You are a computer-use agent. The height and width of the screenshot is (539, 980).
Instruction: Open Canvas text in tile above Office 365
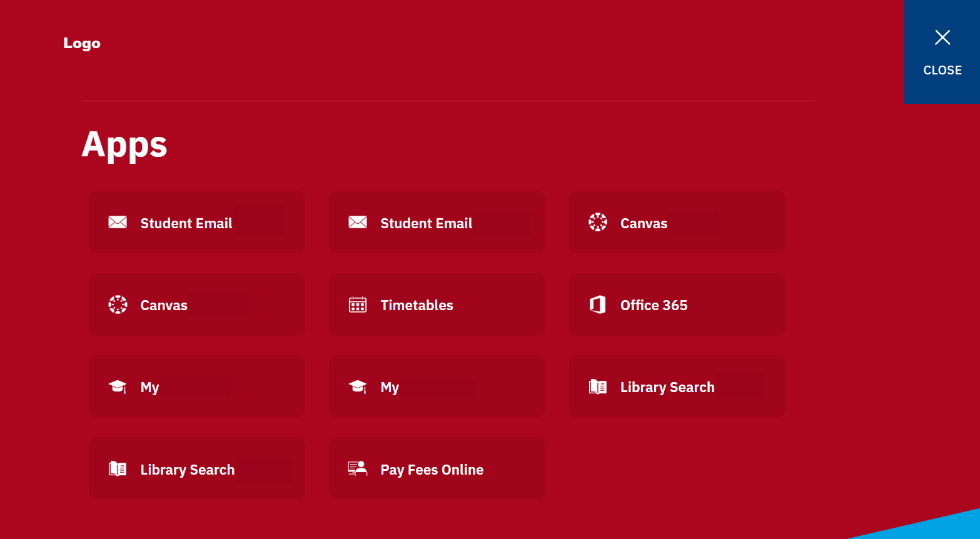[x=644, y=223]
